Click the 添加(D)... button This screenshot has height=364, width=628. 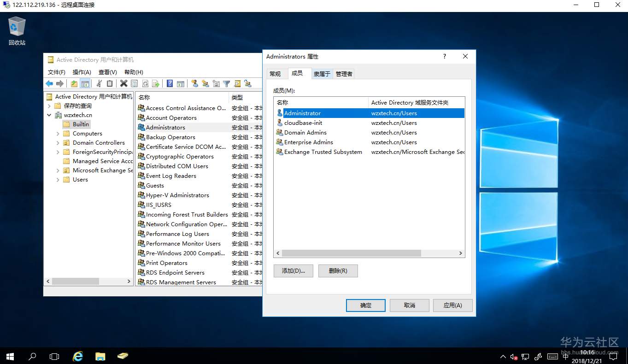pos(293,271)
